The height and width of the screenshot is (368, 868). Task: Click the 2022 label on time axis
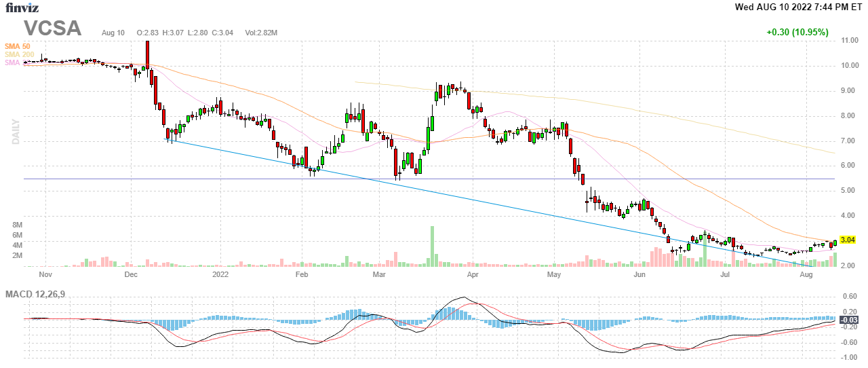pyautogui.click(x=220, y=275)
